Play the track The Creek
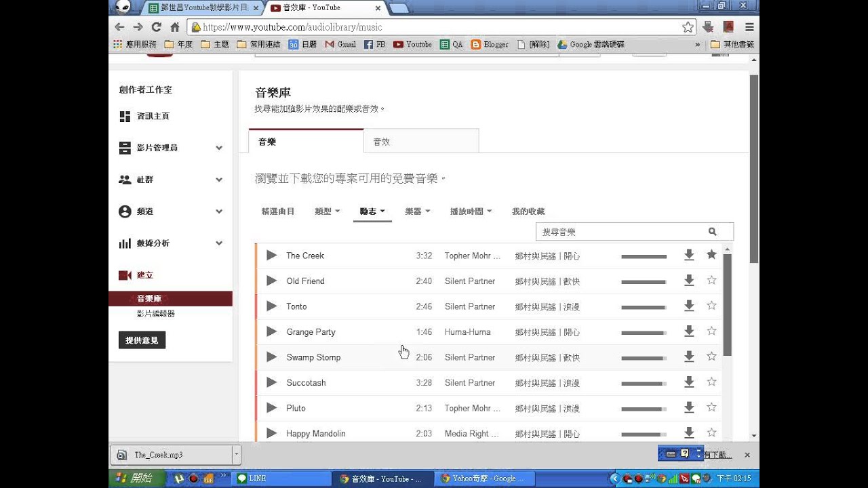 pyautogui.click(x=271, y=256)
